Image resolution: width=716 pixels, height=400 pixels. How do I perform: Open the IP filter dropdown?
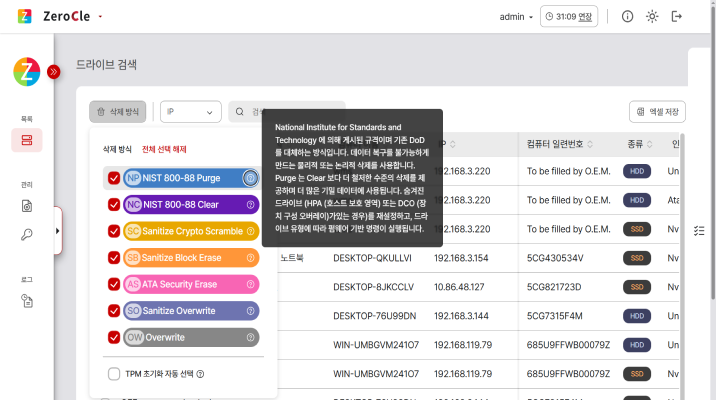tap(190, 112)
